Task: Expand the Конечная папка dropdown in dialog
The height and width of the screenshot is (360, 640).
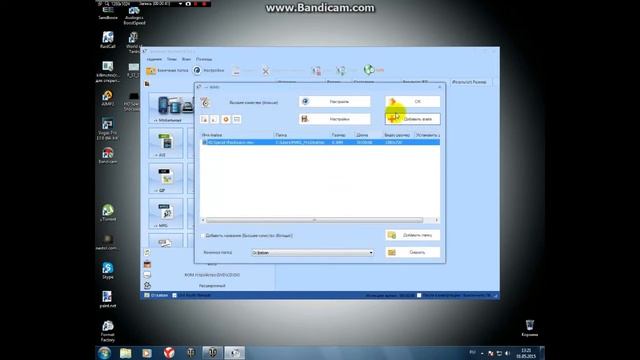Action: 371,253
